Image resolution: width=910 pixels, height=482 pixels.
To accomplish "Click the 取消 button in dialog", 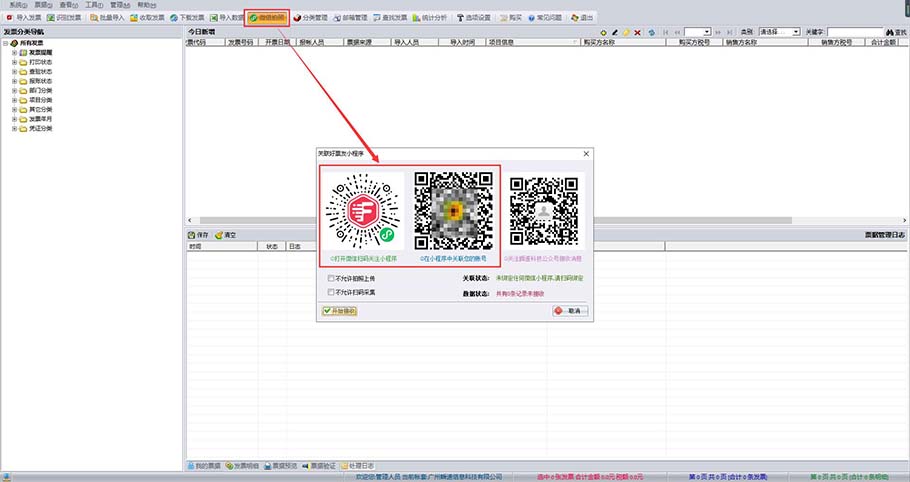I will 570,311.
